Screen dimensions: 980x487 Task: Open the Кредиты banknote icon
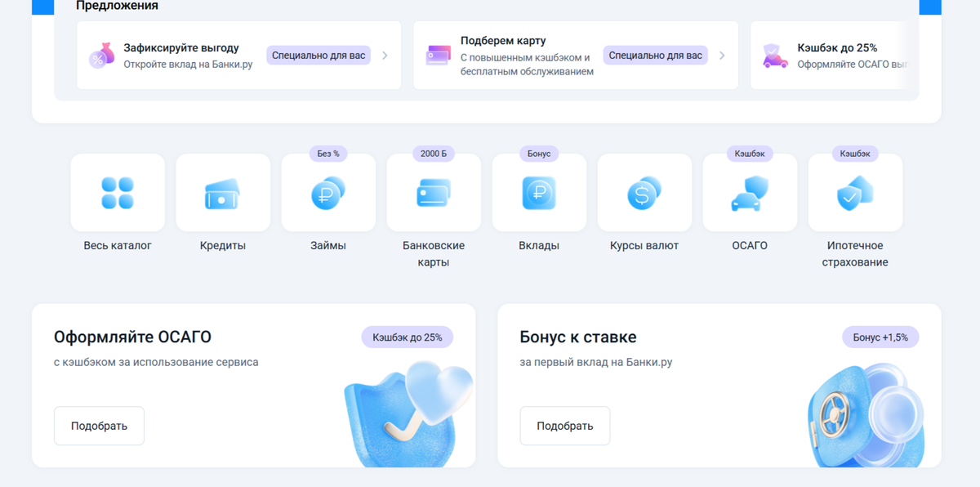223,193
